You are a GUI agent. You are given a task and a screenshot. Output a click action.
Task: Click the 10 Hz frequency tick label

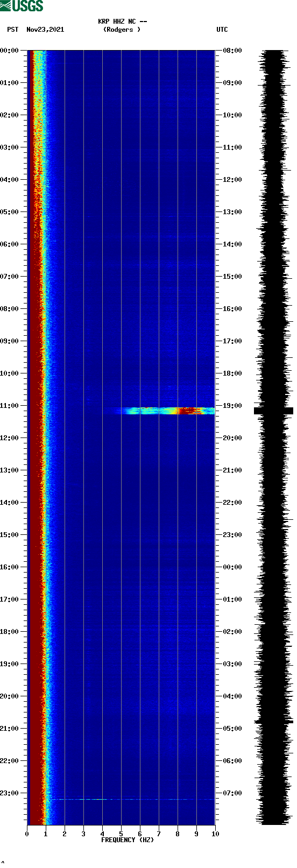coord(215,834)
